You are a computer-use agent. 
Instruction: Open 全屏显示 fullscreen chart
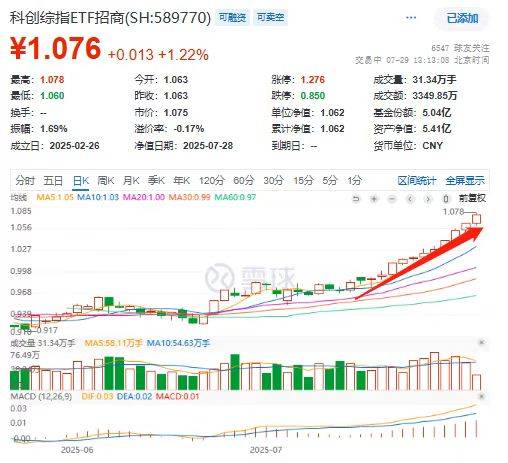[465, 181]
